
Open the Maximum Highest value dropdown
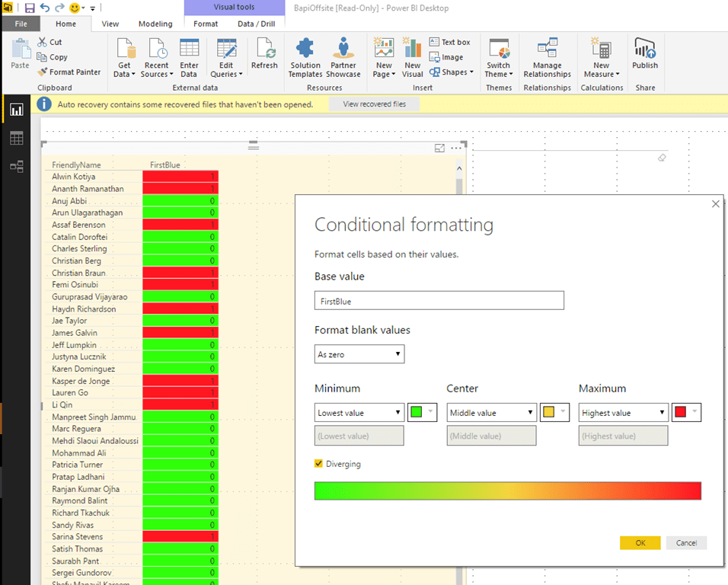point(623,413)
